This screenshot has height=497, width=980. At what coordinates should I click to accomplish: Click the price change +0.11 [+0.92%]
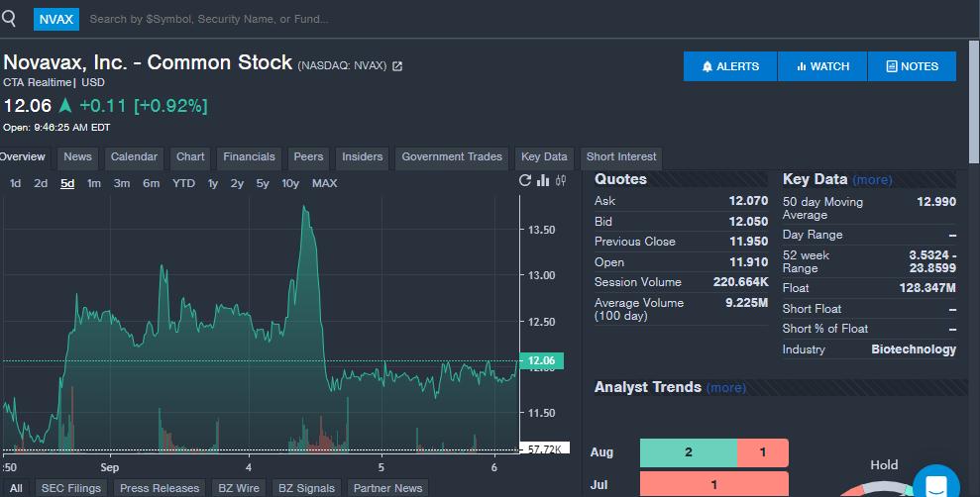[143, 106]
